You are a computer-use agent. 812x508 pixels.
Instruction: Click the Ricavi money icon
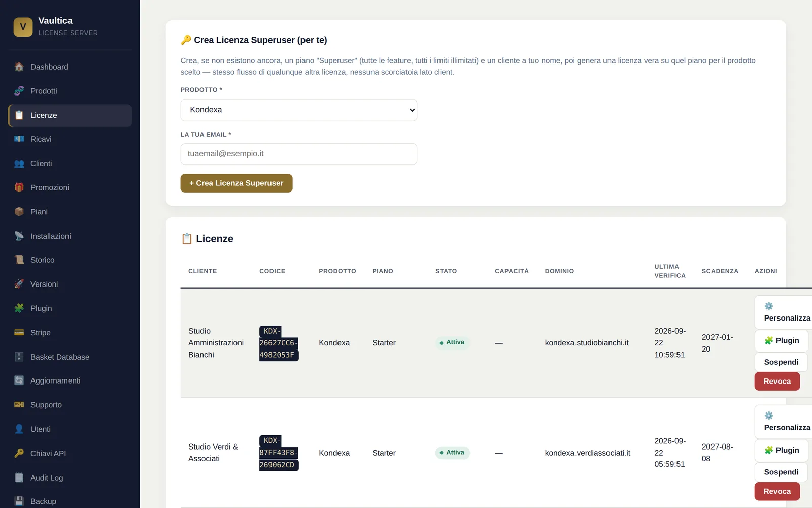(x=19, y=139)
